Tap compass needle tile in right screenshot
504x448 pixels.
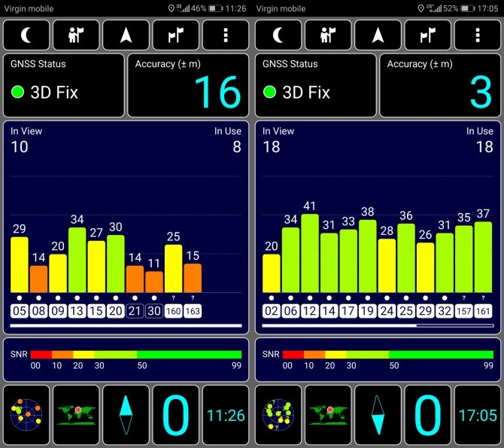[378, 415]
